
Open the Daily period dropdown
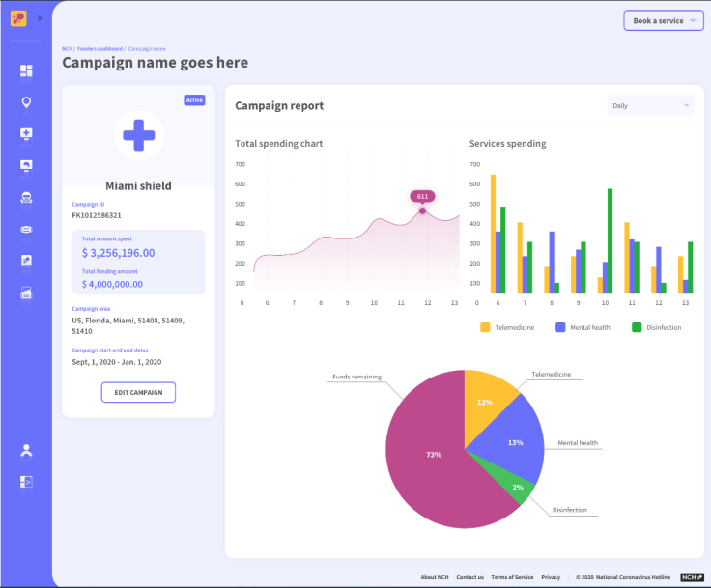click(650, 105)
